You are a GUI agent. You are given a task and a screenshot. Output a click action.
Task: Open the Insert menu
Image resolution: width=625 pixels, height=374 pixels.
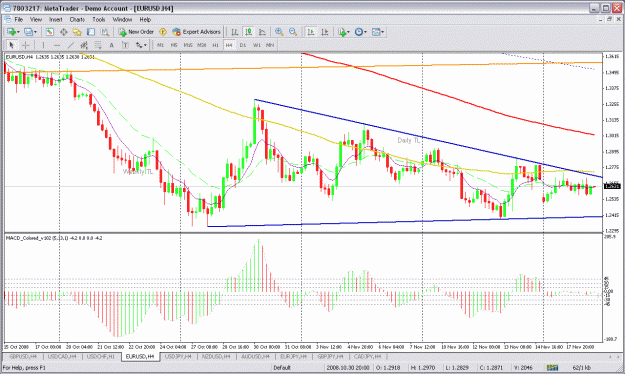(55, 19)
